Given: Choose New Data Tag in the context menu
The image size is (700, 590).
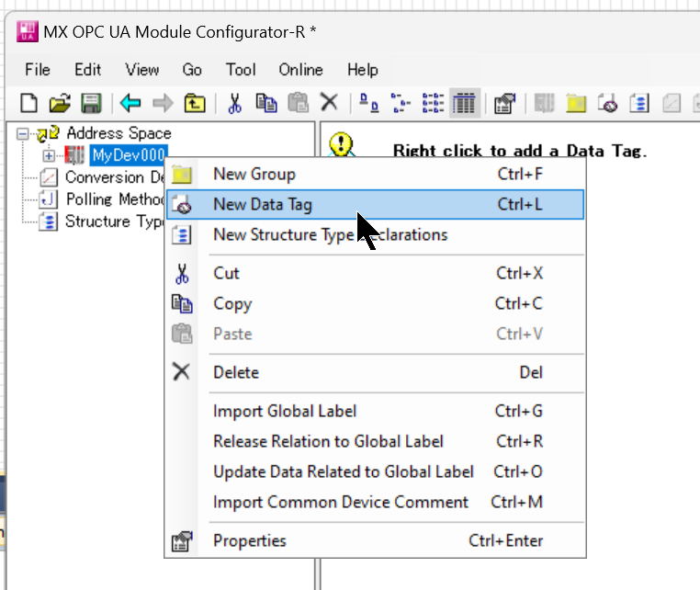Looking at the screenshot, I should coord(376,205).
